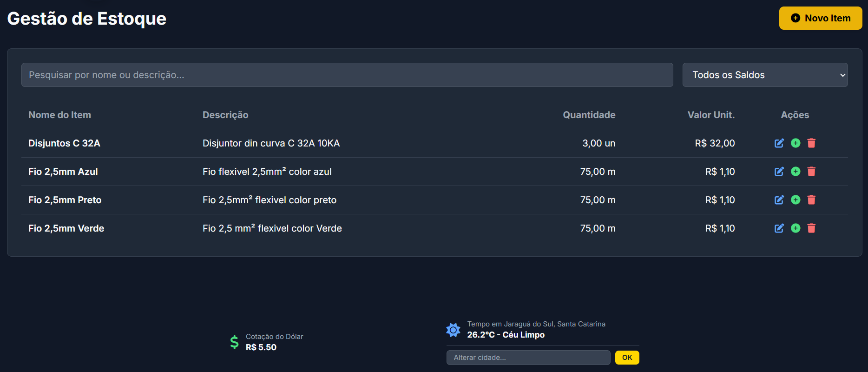
Task: Click description Fio flexivel 2,5mm² color azul
Action: click(267, 172)
